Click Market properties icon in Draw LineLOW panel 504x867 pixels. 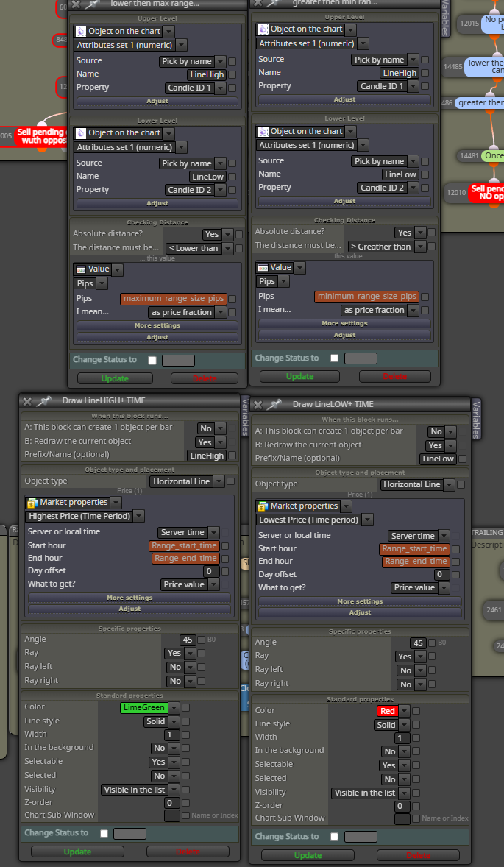(263, 506)
